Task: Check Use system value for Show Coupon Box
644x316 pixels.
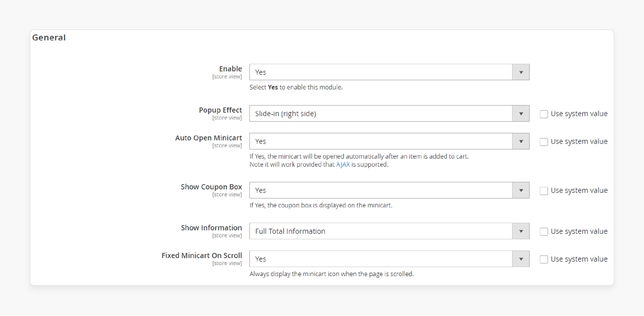Action: (544, 191)
